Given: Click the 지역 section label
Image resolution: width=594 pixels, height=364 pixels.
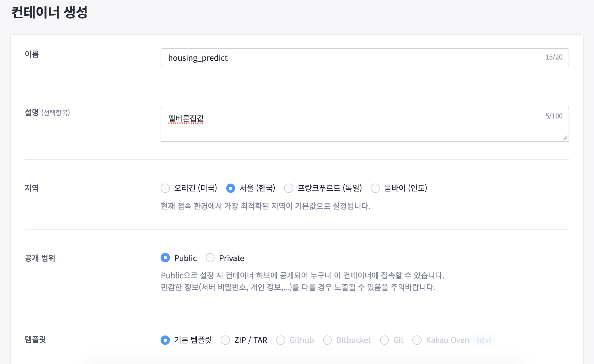Looking at the screenshot, I should [x=32, y=188].
